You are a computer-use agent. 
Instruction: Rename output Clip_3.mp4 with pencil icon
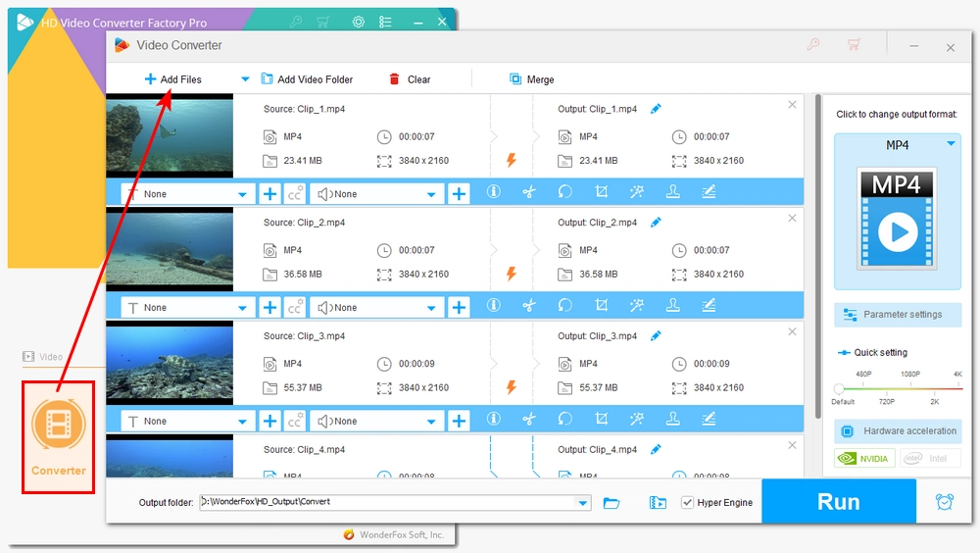(x=656, y=336)
